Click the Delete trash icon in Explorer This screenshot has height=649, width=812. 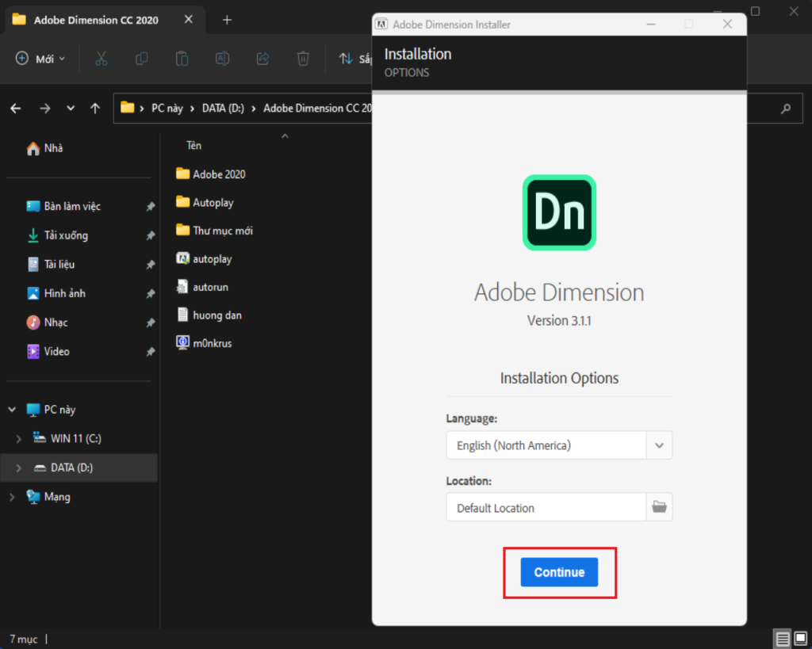pos(303,59)
